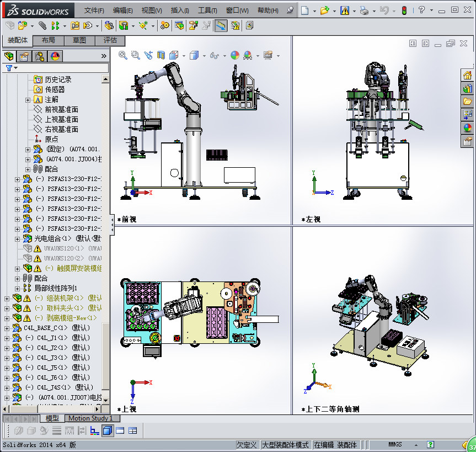Open SolidWorks Resources home tab
Viewport: 476px width, 452px height.
coord(467,75)
